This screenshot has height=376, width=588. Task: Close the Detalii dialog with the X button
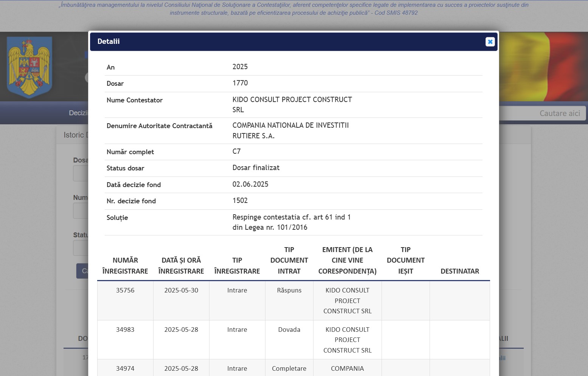pyautogui.click(x=490, y=42)
